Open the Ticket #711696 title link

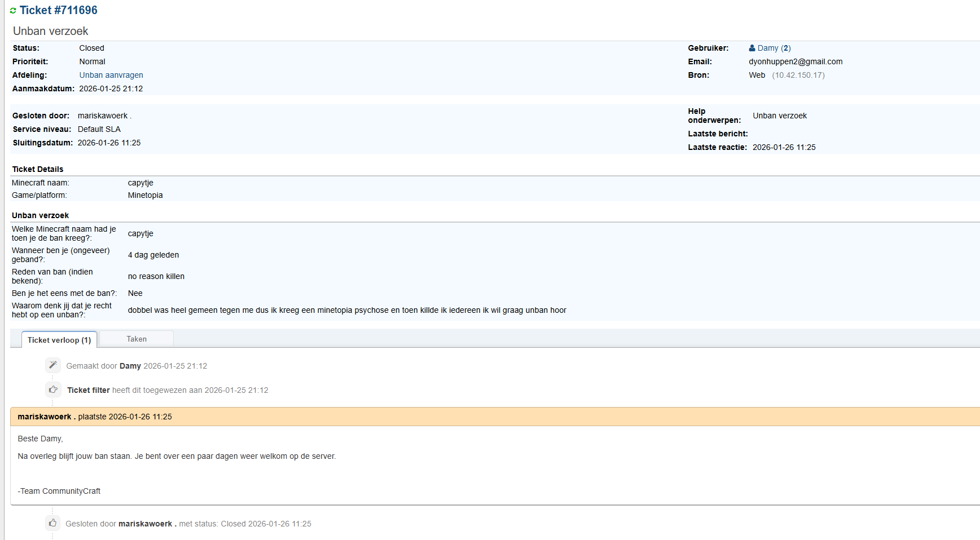point(59,10)
